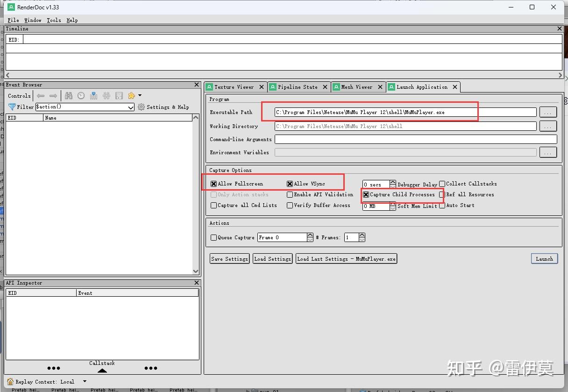
Task: Click the Load Last Settings - MuMuPlayer.exe button
Action: pyautogui.click(x=346, y=258)
